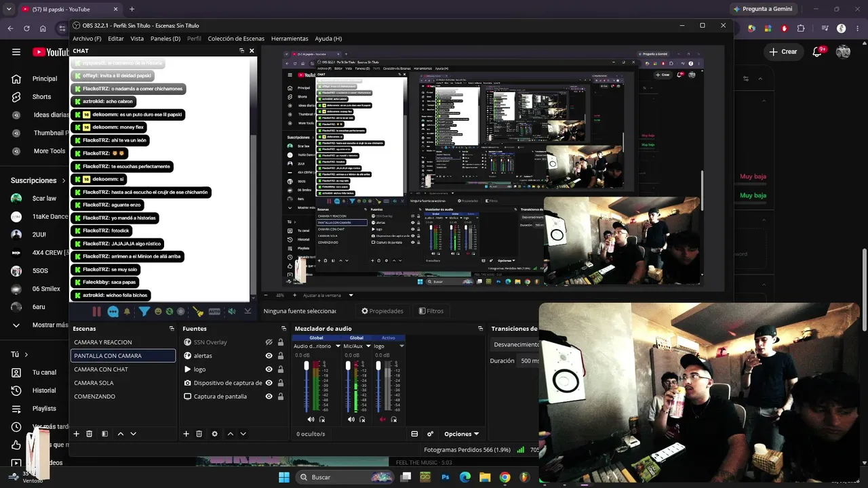Open YouTube notifications bell
This screenshot has height=488, width=868.
click(818, 52)
